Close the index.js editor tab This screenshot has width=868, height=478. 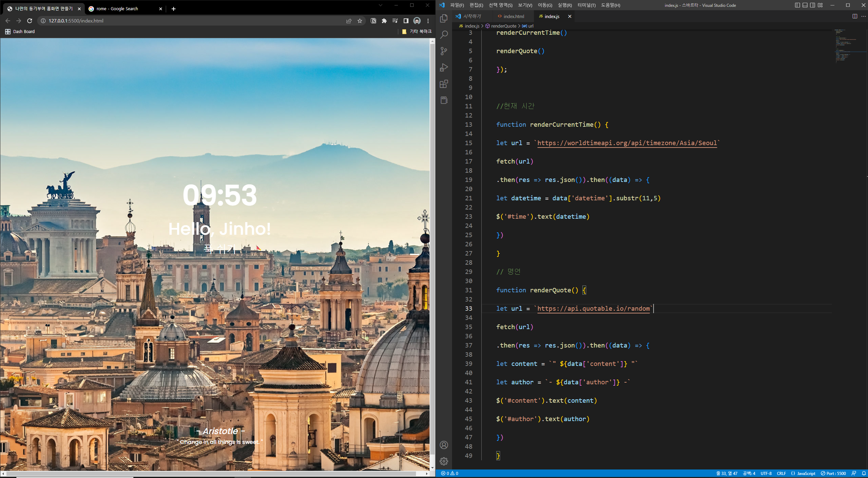[569, 16]
